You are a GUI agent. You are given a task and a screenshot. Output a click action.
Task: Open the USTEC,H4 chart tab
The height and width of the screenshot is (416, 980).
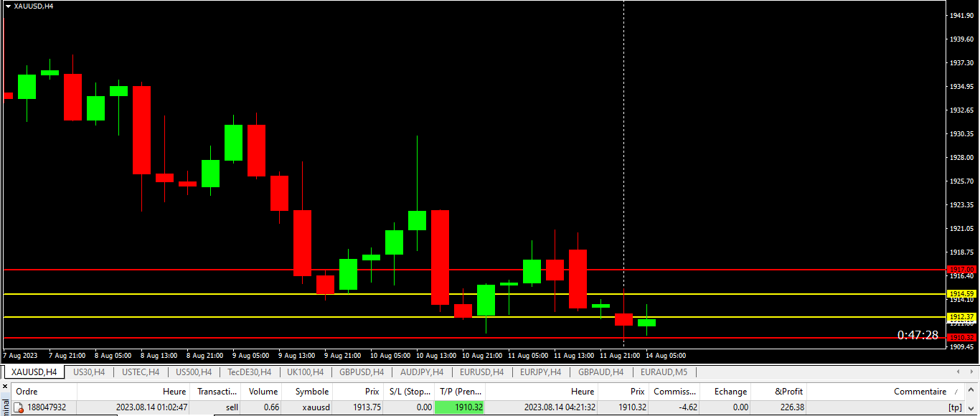[140, 372]
